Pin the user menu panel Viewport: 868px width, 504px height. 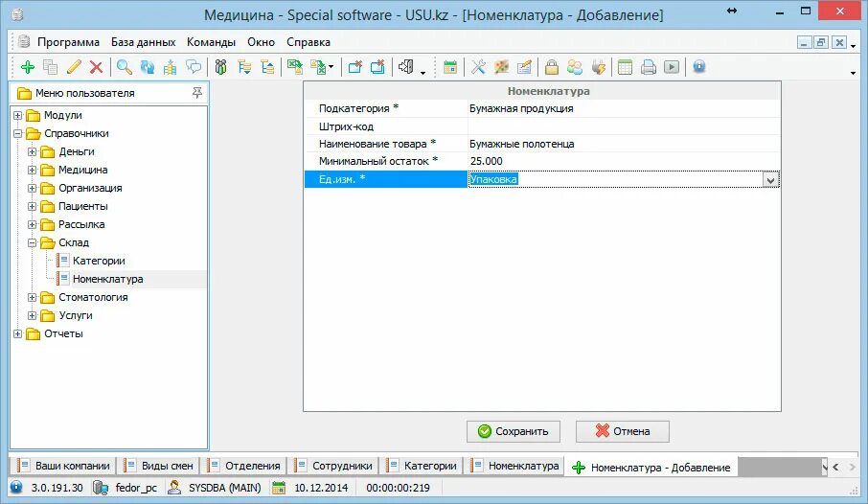[197, 93]
